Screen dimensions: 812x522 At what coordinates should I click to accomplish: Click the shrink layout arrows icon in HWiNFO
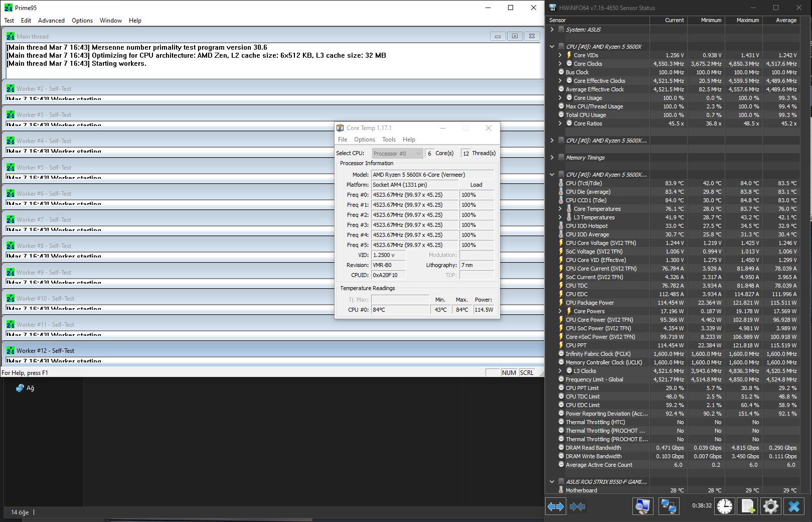click(577, 506)
